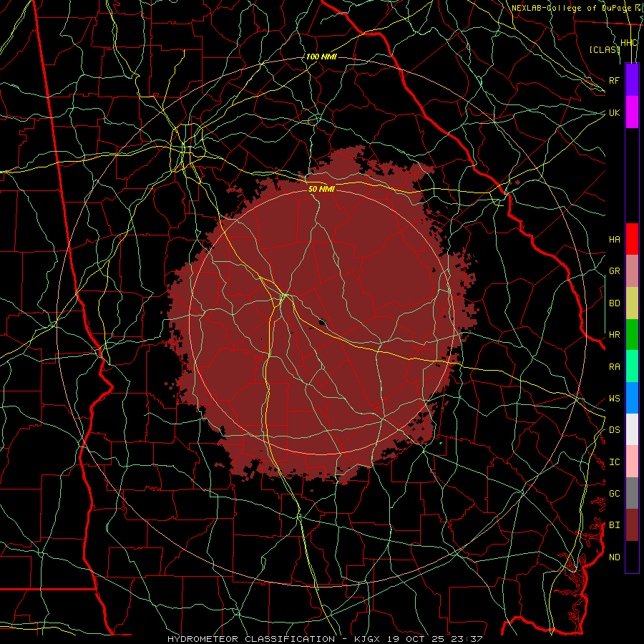Select the GC gray legend swatch
Image resolution: width=644 pixels, height=644 pixels.
tap(632, 493)
